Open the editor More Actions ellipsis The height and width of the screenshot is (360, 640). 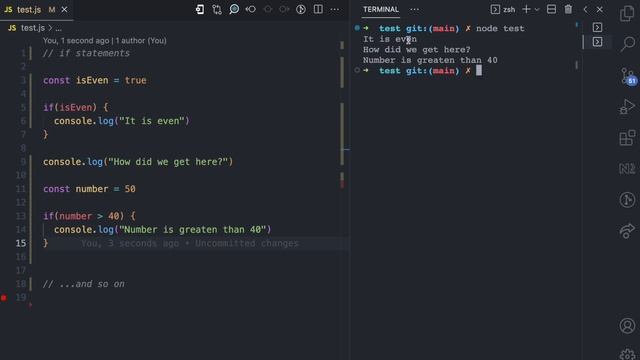coord(335,9)
